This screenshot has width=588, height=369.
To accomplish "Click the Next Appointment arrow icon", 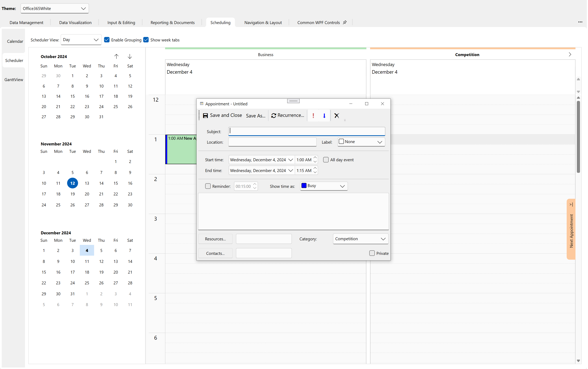I will click(571, 204).
